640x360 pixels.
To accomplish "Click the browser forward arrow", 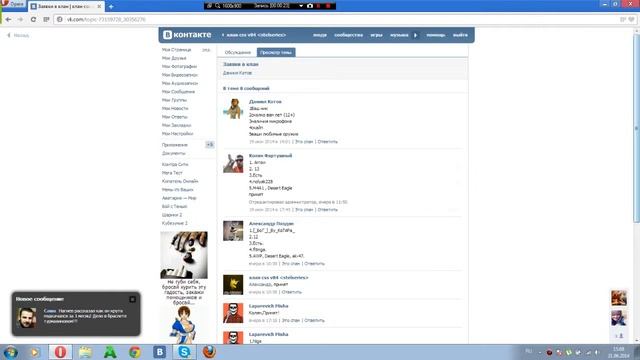I will [x=20, y=19].
